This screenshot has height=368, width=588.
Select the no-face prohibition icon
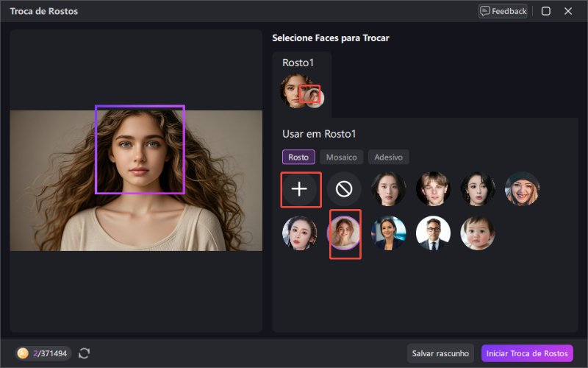click(344, 189)
